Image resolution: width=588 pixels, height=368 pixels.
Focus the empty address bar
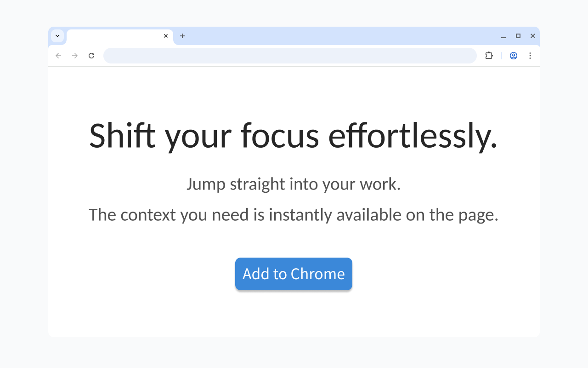[x=290, y=56]
